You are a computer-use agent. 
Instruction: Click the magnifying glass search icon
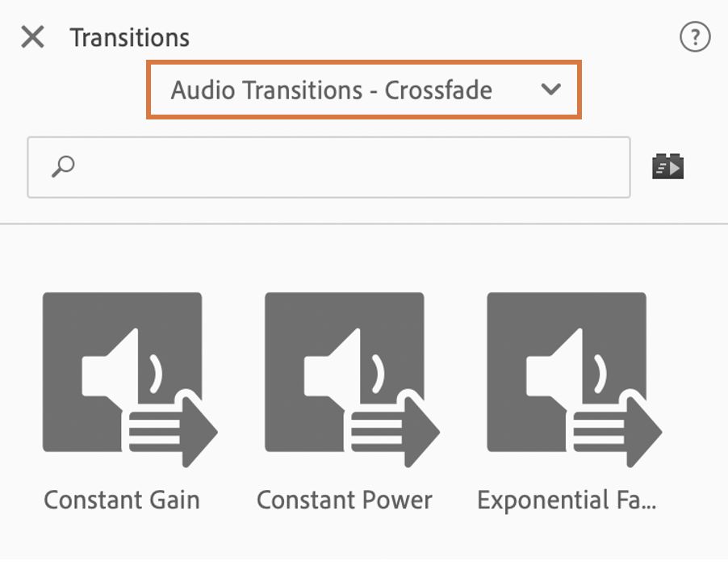(63, 167)
